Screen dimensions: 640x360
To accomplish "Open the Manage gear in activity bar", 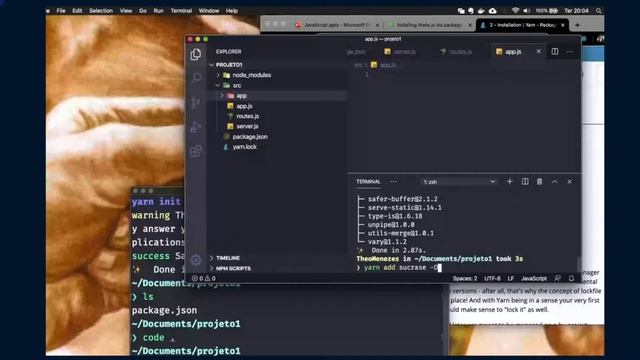I will point(196,260).
